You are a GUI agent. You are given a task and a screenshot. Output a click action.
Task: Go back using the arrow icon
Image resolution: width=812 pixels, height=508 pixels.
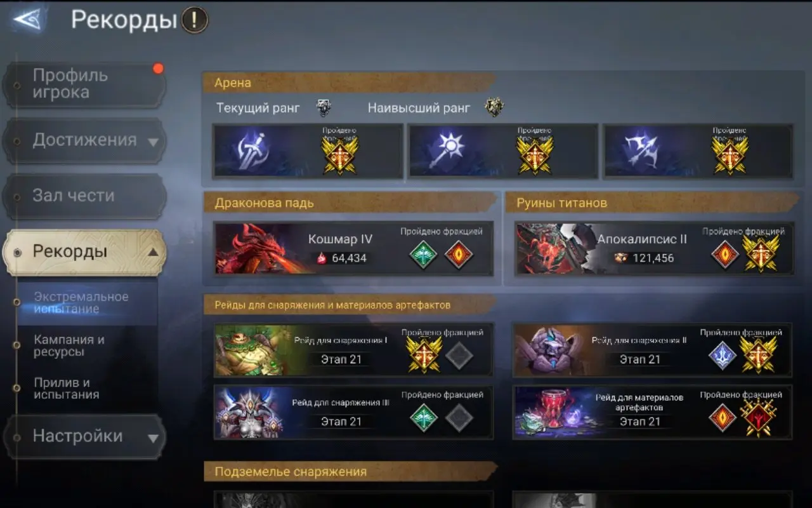pos(28,20)
